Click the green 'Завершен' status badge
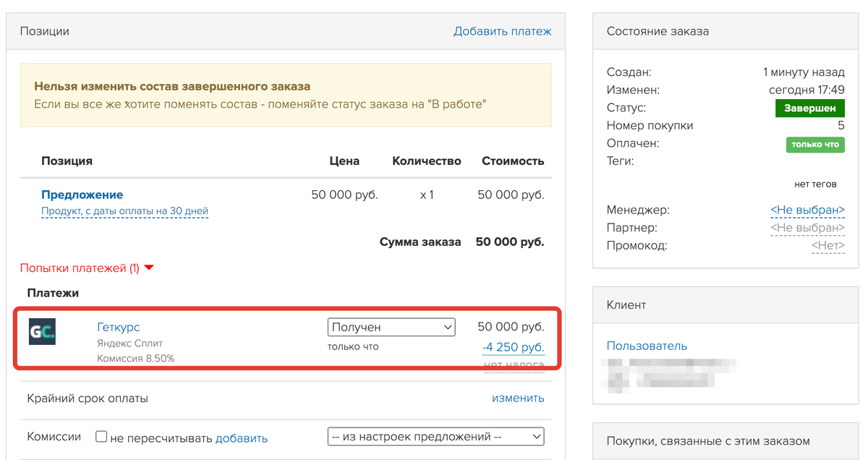Image resolution: width=868 pixels, height=460 pixels. coord(810,108)
